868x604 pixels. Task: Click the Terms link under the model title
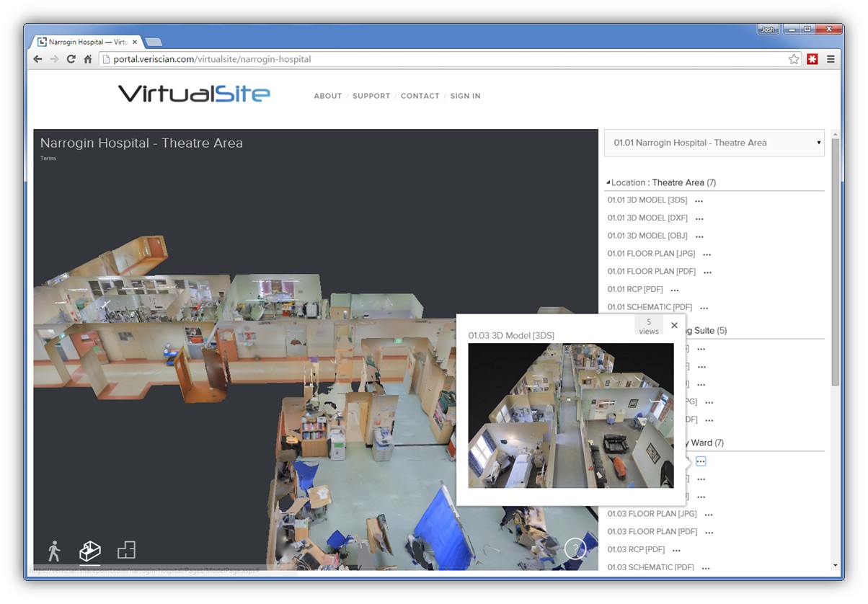48,158
